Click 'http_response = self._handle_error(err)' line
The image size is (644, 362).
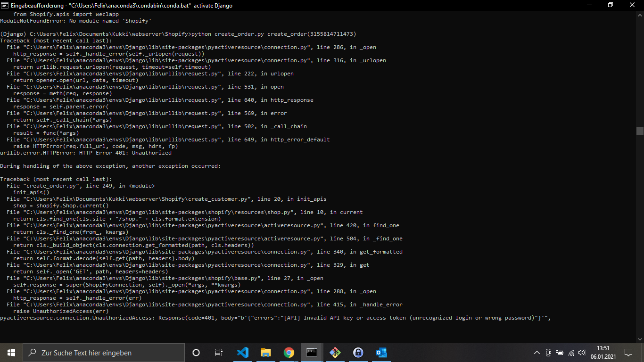(x=77, y=298)
